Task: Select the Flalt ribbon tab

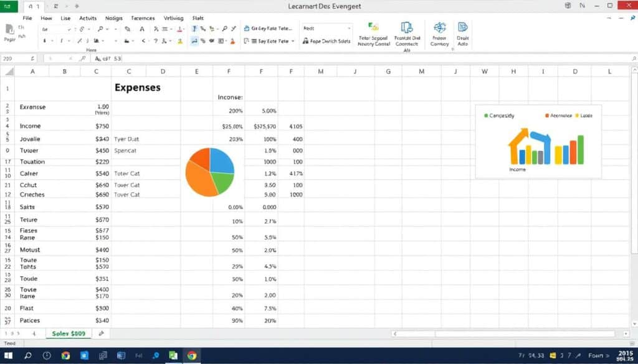Action: click(198, 18)
